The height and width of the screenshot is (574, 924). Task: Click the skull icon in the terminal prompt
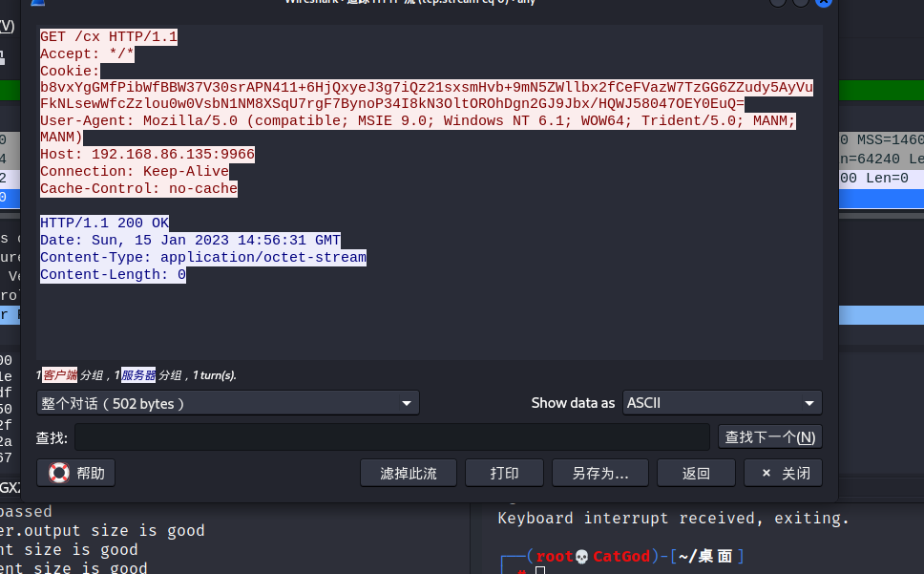pos(581,556)
